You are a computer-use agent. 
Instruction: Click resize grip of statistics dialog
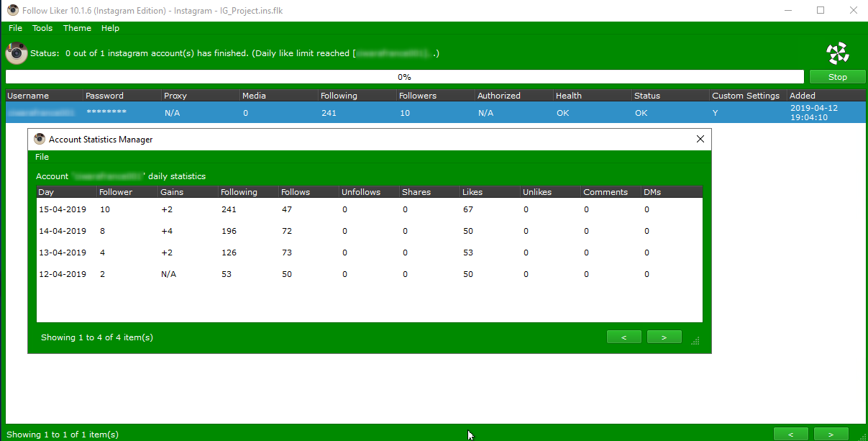tap(695, 340)
